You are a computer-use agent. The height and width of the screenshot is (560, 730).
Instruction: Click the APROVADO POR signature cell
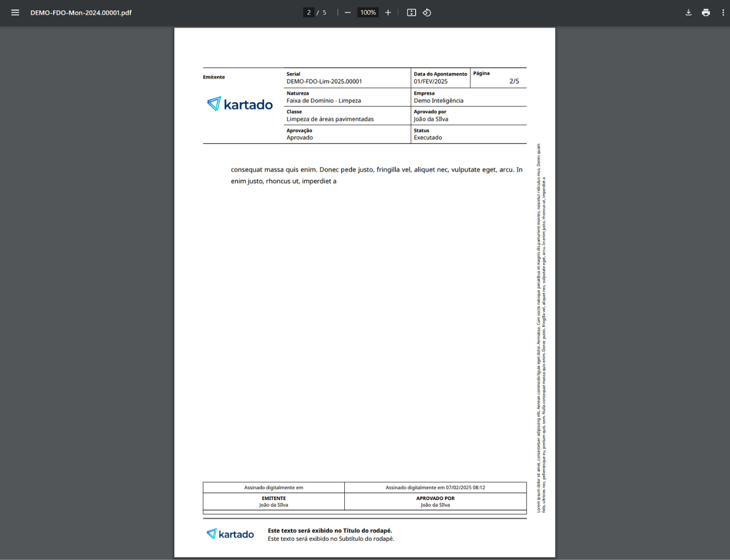(435, 501)
